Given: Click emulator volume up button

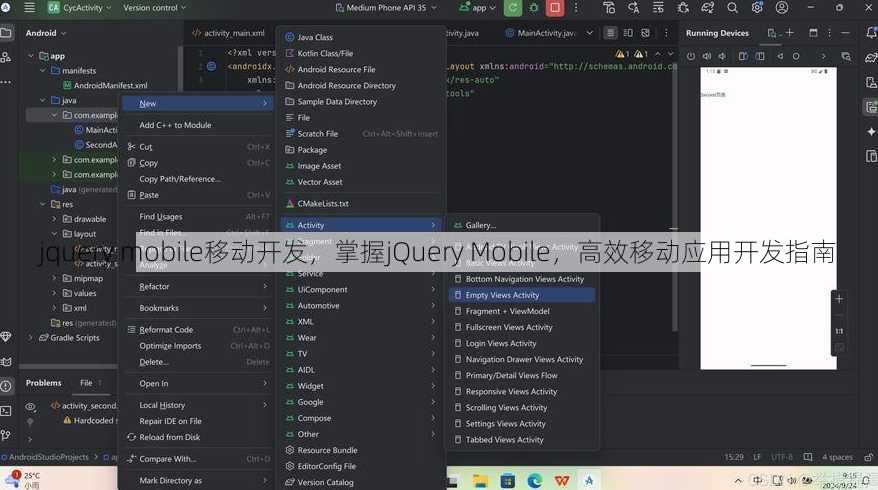Looking at the screenshot, I should [707, 56].
